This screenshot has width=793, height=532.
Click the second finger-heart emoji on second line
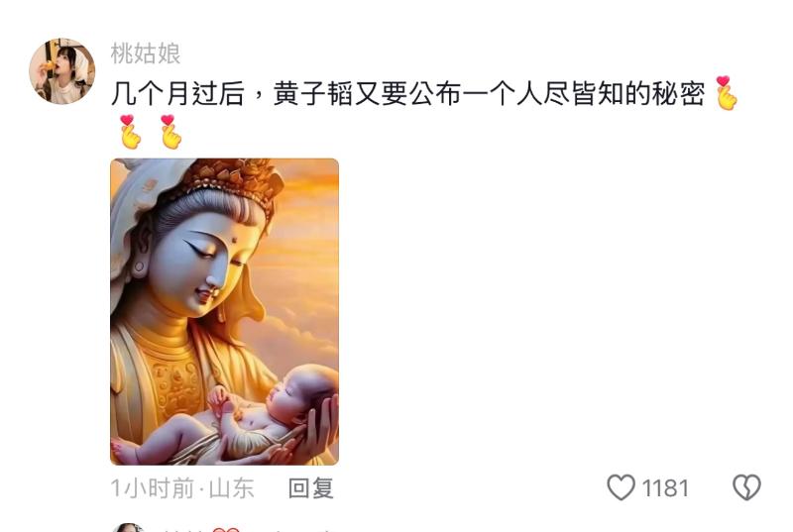pyautogui.click(x=170, y=132)
